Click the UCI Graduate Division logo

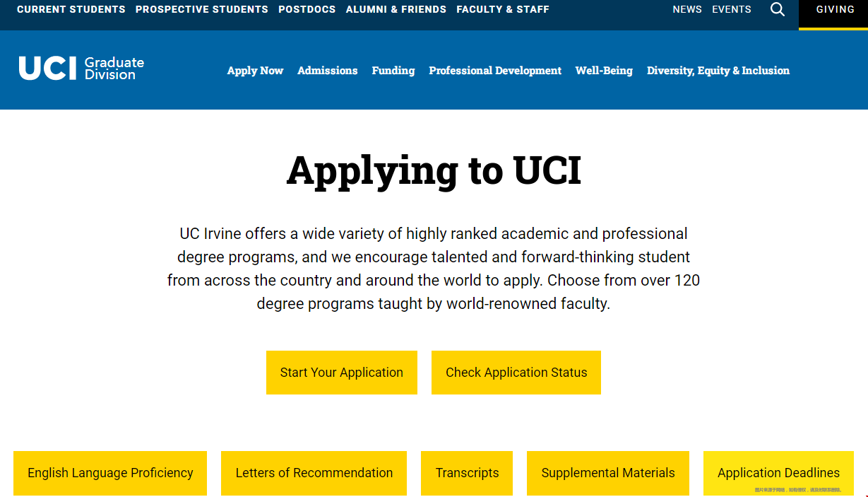point(81,69)
